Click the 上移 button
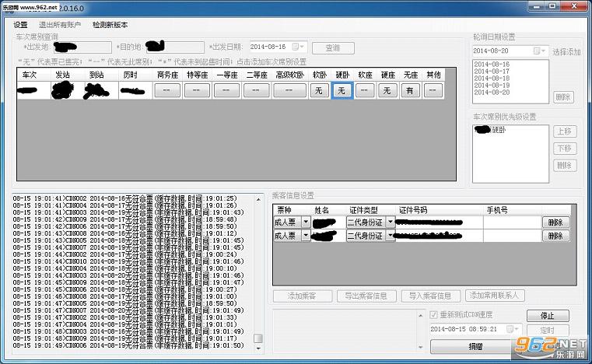592x364 pixels. click(x=565, y=131)
